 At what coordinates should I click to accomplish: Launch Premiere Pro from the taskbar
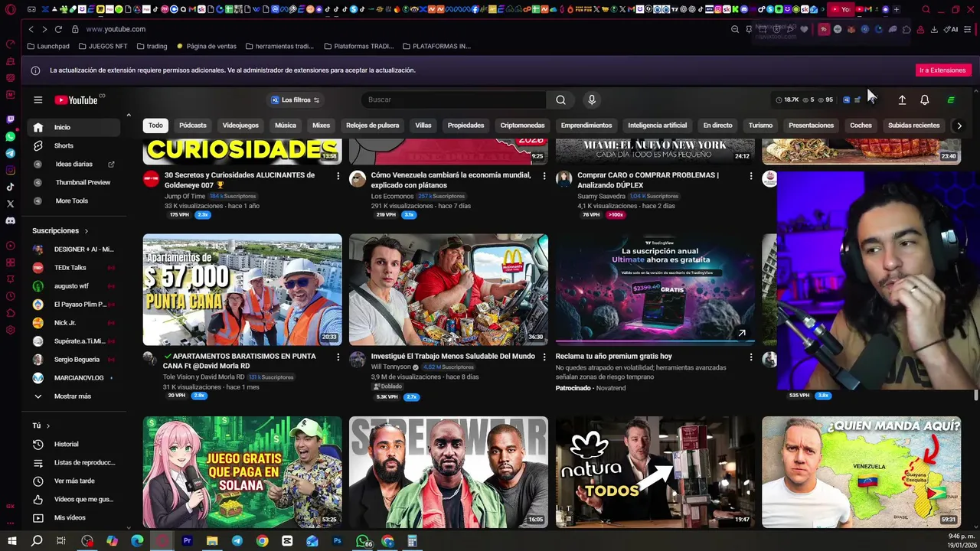(187, 541)
